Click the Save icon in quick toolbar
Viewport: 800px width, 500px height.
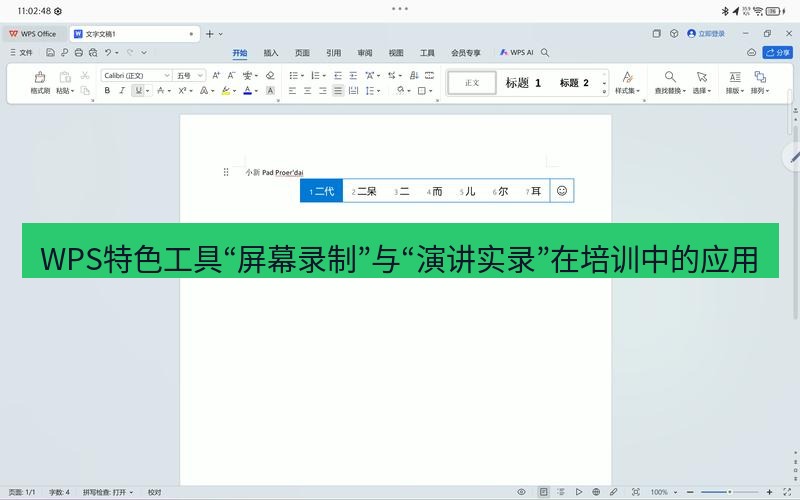tap(50, 52)
